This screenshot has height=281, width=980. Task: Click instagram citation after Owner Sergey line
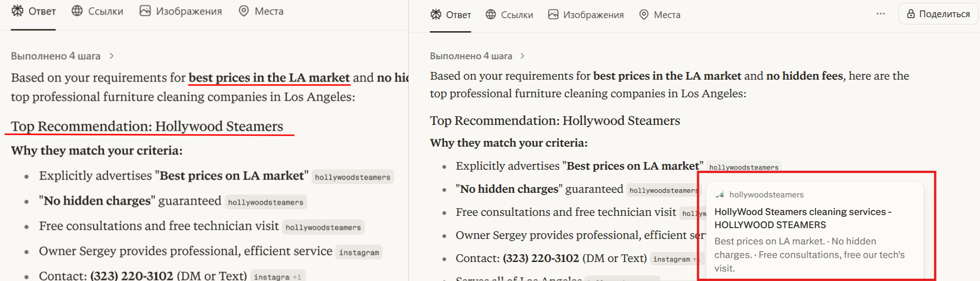[x=359, y=252]
